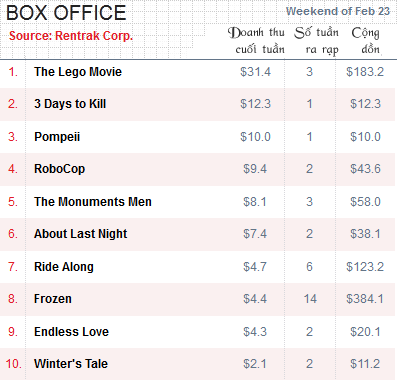Select the 3 Days to Kill row title
Screen dimensions: 397x380
tap(70, 104)
